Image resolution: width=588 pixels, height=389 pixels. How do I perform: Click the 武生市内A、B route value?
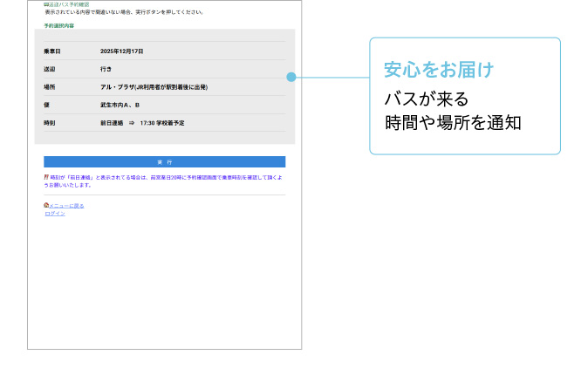pos(120,105)
